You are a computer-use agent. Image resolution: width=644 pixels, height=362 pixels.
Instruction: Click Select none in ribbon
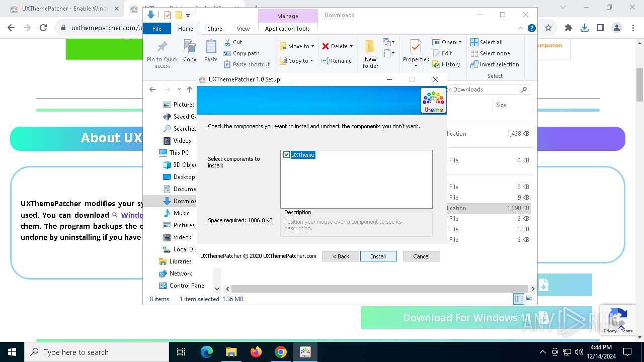tap(490, 53)
